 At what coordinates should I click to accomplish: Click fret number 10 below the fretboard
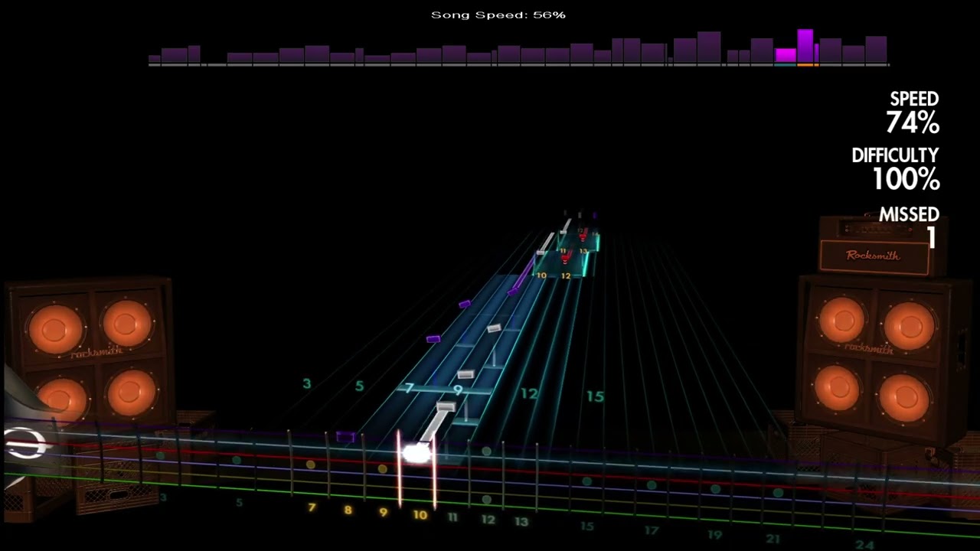[x=420, y=515]
